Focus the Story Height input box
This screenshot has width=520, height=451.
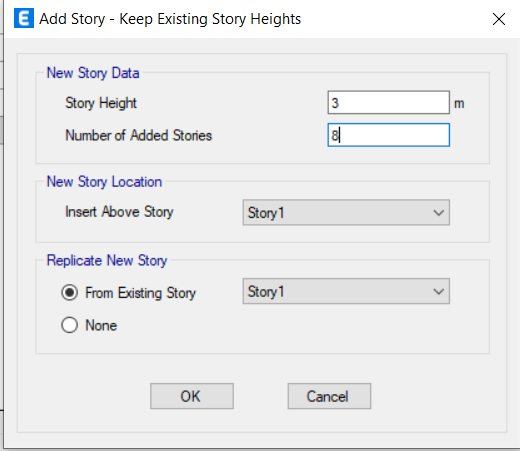[389, 103]
